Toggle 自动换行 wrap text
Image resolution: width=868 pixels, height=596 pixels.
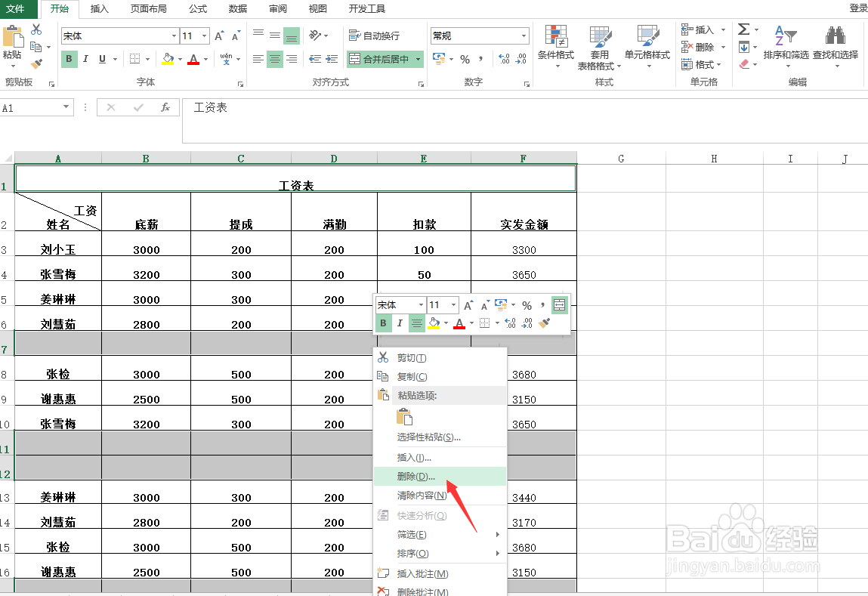pyautogui.click(x=374, y=36)
